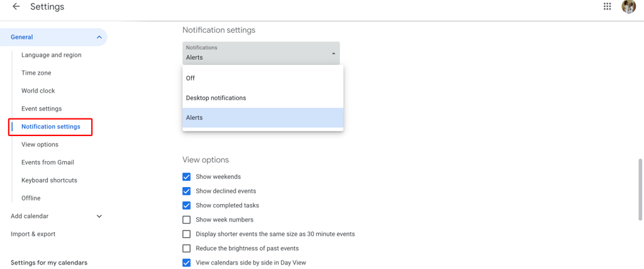The height and width of the screenshot is (269, 644).
Task: Choose Off in the notifications list
Action: (263, 78)
